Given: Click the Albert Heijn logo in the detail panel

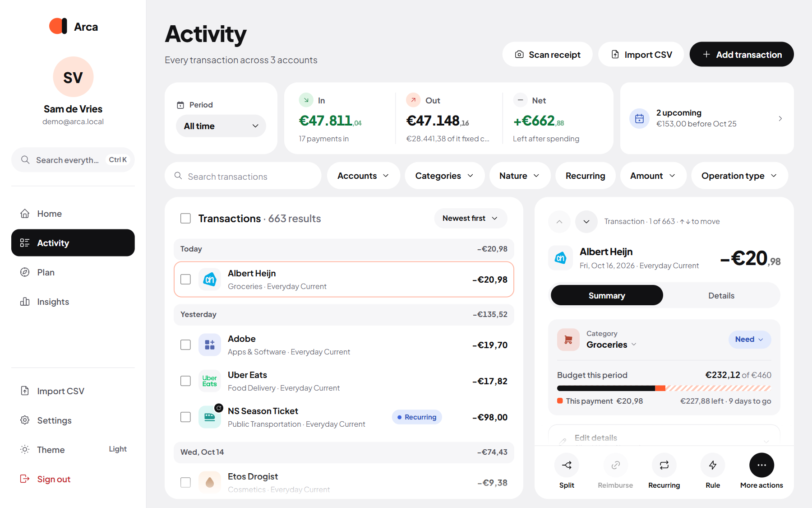Looking at the screenshot, I should click(x=560, y=258).
